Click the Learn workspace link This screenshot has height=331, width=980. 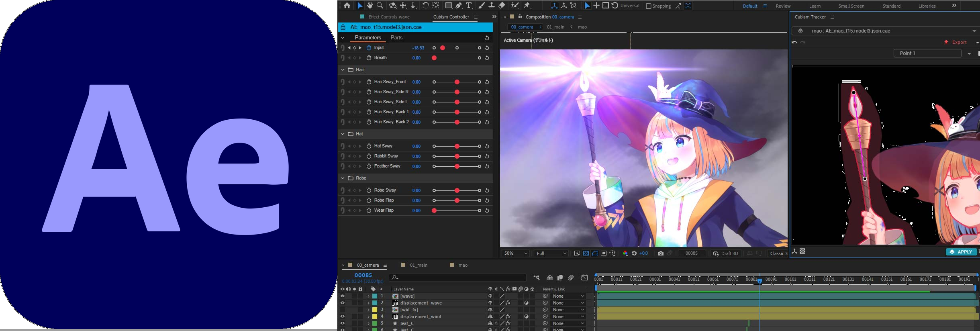[815, 6]
